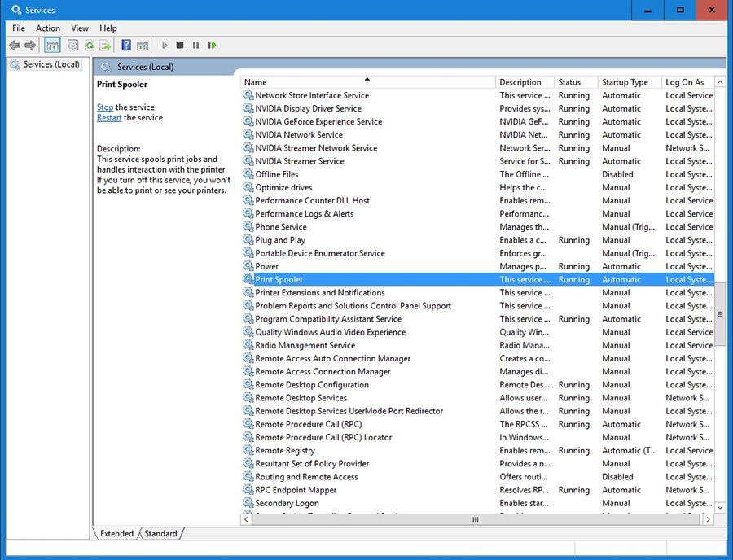
Task: Toggle Show/Hide Console Tree icon
Action: (52, 46)
